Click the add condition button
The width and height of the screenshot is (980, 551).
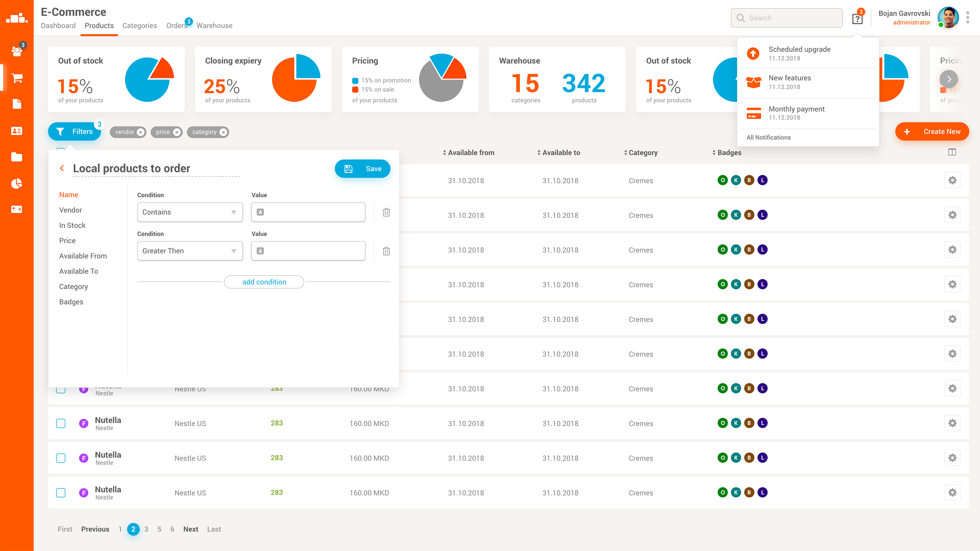click(264, 282)
